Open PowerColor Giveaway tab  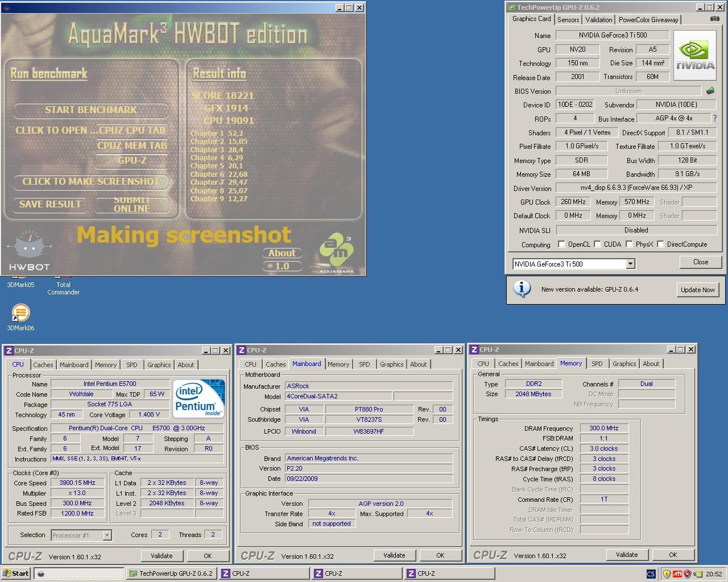[x=648, y=20]
